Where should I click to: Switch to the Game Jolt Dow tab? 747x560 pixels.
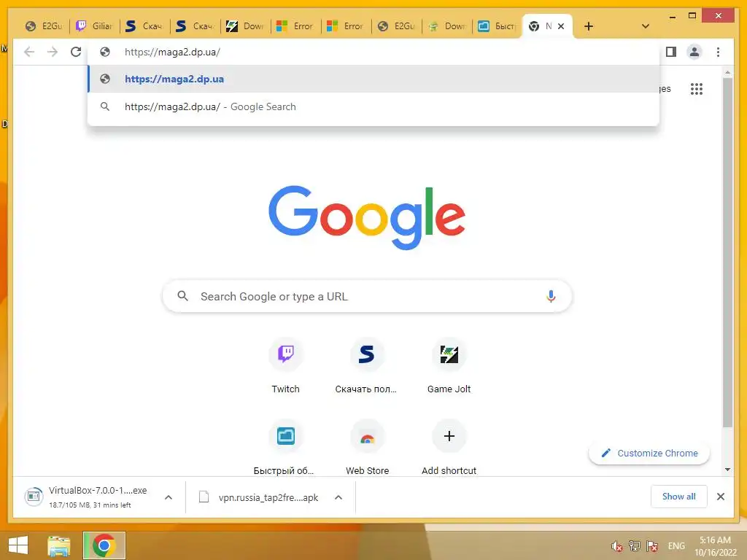(x=245, y=26)
